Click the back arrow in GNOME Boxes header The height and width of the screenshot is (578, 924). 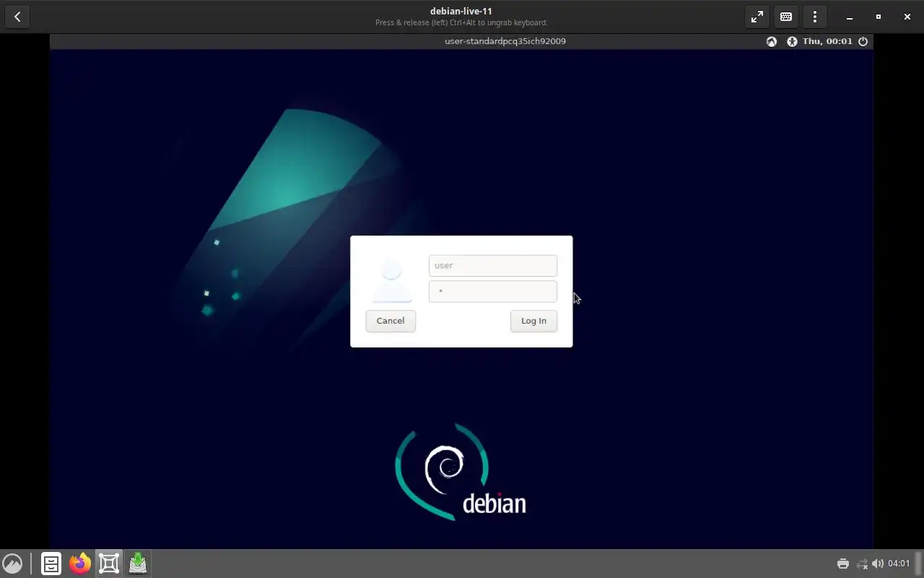point(17,17)
